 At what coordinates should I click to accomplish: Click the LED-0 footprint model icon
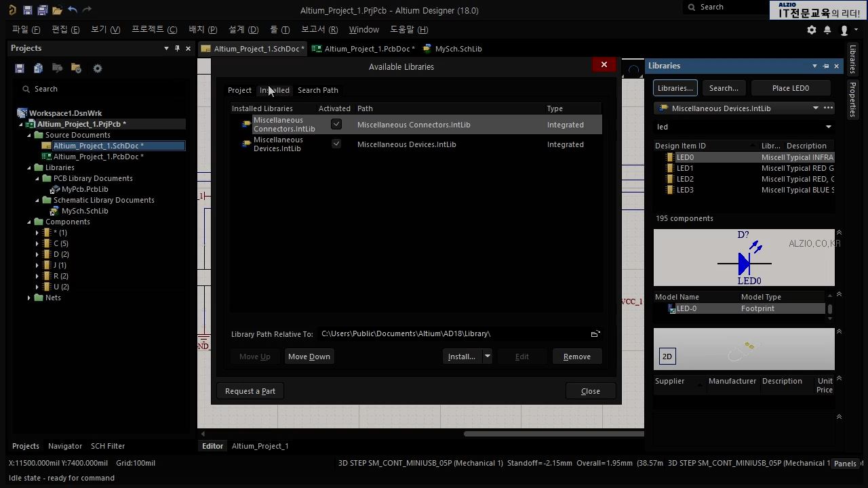click(672, 308)
